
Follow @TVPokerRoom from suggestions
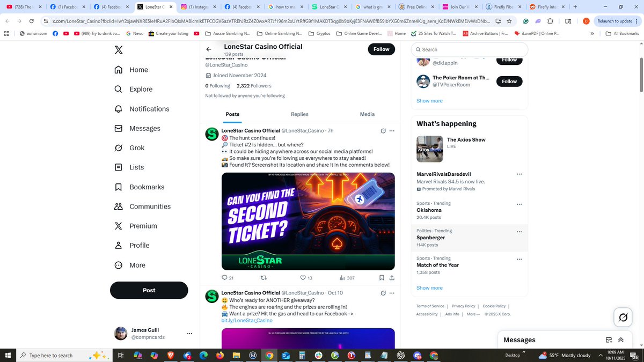coord(509,81)
